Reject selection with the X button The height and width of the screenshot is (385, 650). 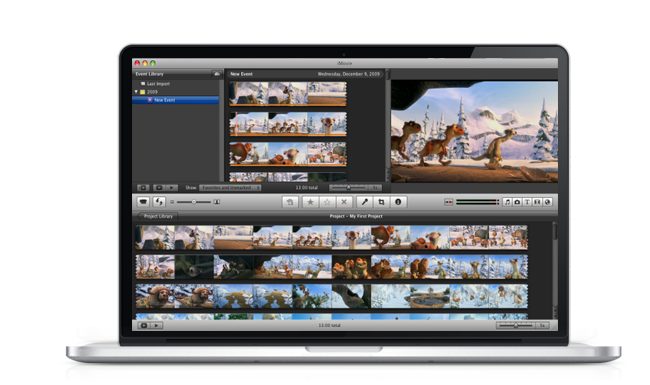pos(344,202)
